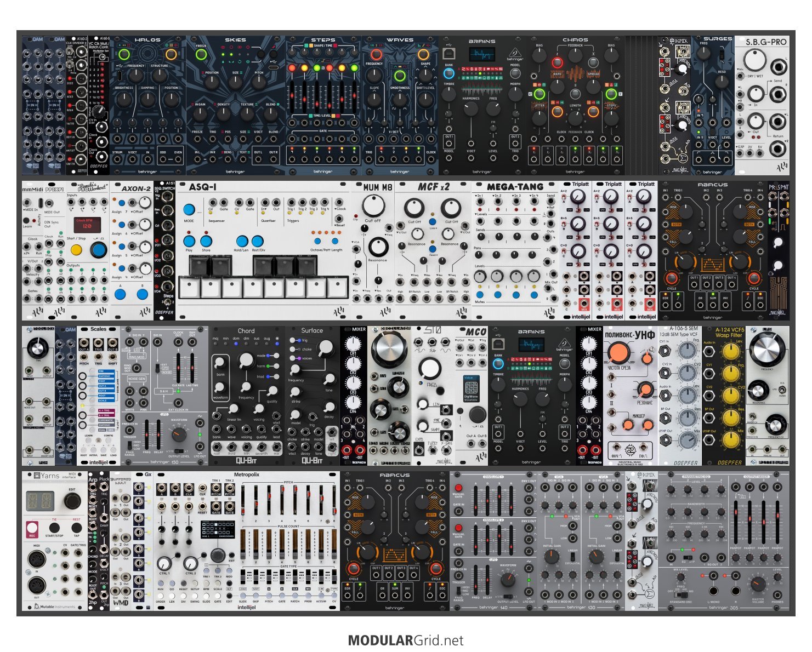Push the TAP button on Yarns

coord(76,528)
